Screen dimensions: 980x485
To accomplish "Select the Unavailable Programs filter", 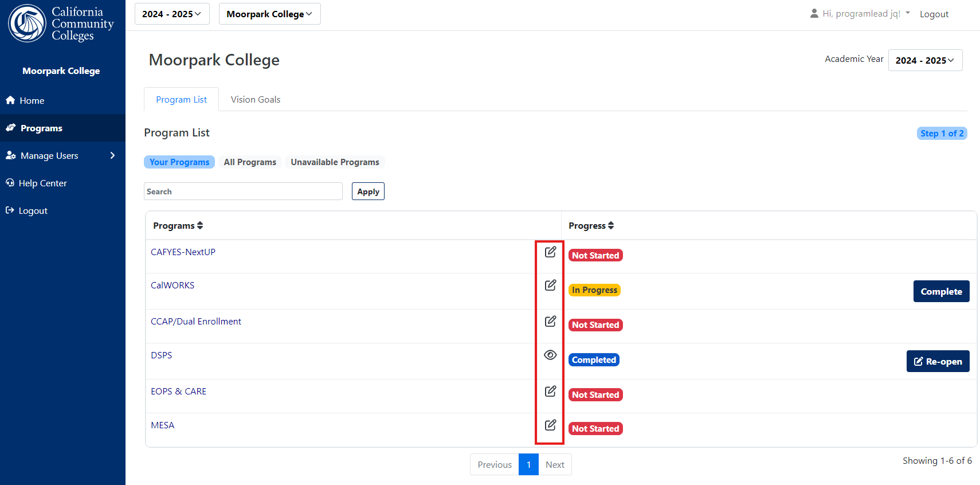I will click(x=335, y=162).
